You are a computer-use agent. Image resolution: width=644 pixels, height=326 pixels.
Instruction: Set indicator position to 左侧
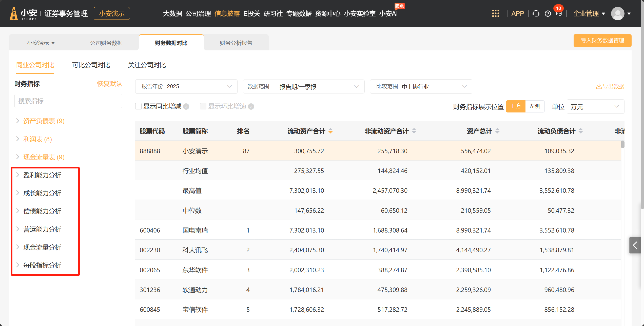(535, 106)
